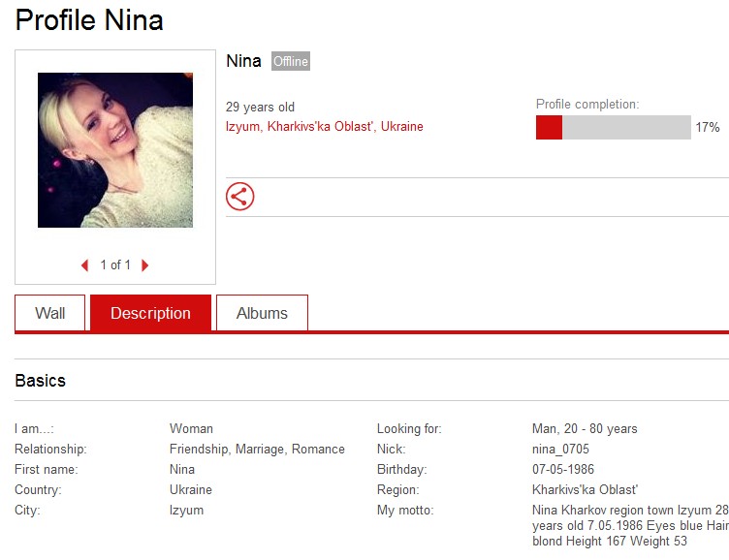Switch to the Albums tab
The width and height of the screenshot is (729, 560).
pyautogui.click(x=262, y=313)
